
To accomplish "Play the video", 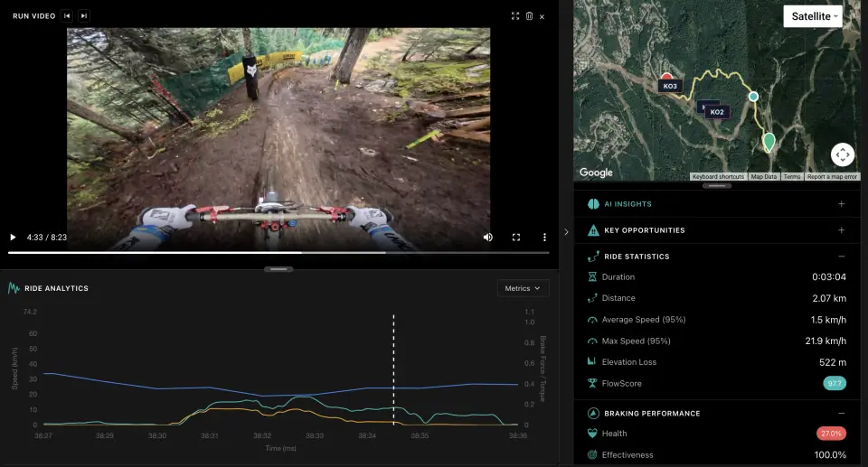I will 13,238.
